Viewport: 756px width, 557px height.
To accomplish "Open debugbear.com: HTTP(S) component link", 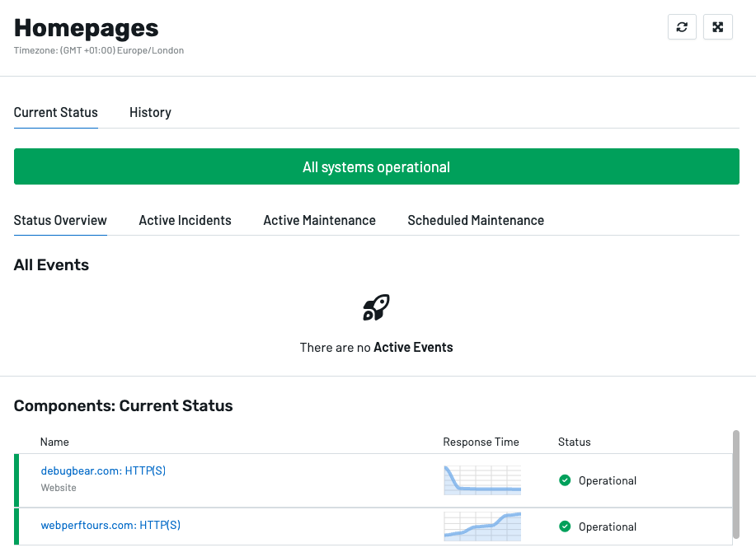I will click(x=103, y=470).
